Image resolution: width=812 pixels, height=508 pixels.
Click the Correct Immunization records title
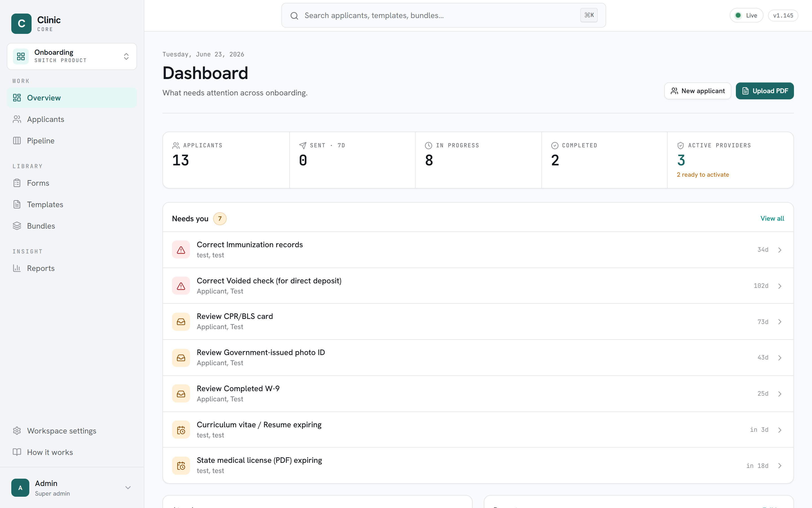click(x=250, y=245)
